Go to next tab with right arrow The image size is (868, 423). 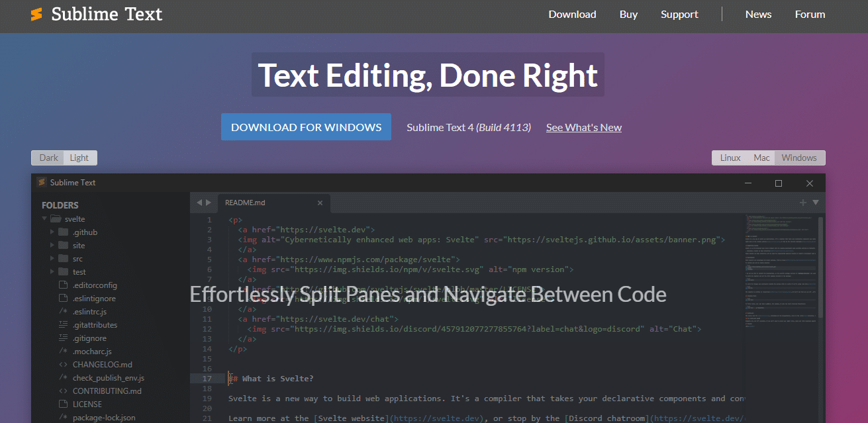coord(209,203)
